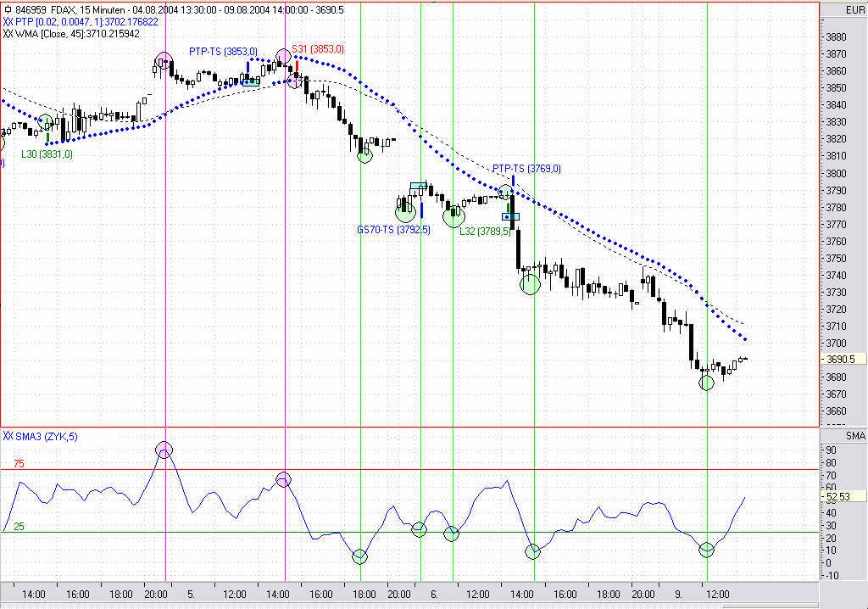This screenshot has width=868, height=609.
Task: Click the SMA value tag 52.53
Action: pos(842,496)
